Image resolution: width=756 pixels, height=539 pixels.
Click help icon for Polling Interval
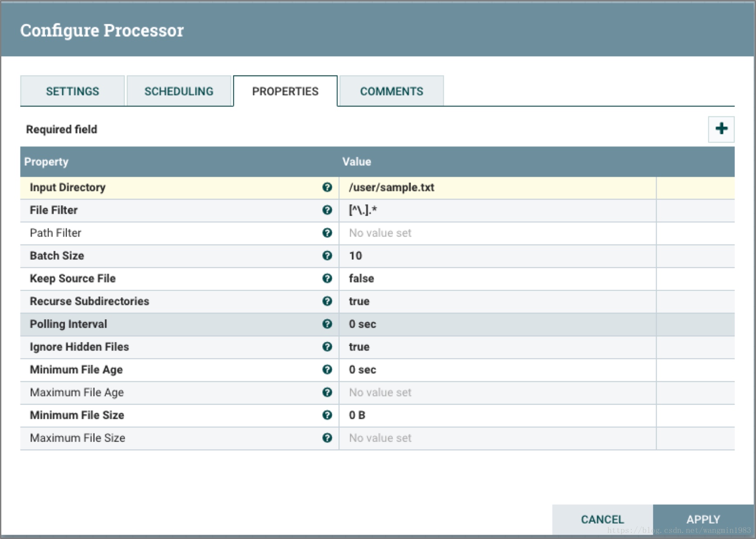327,324
